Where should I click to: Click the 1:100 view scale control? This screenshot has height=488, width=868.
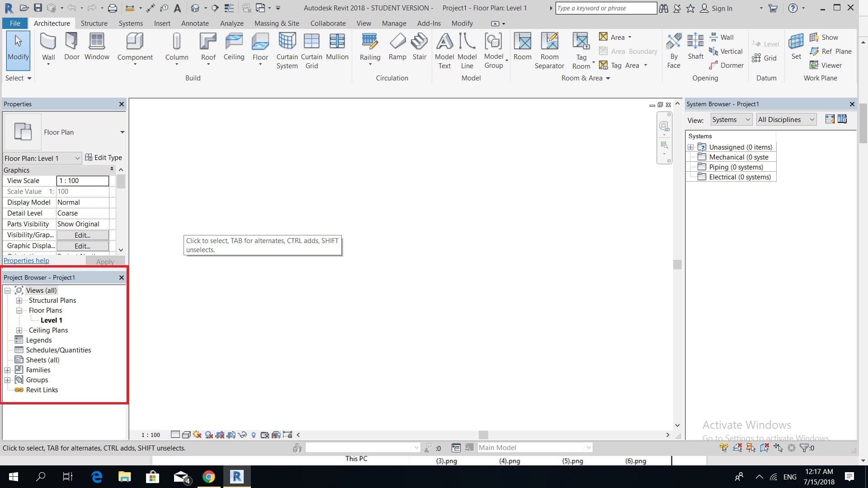click(x=151, y=435)
